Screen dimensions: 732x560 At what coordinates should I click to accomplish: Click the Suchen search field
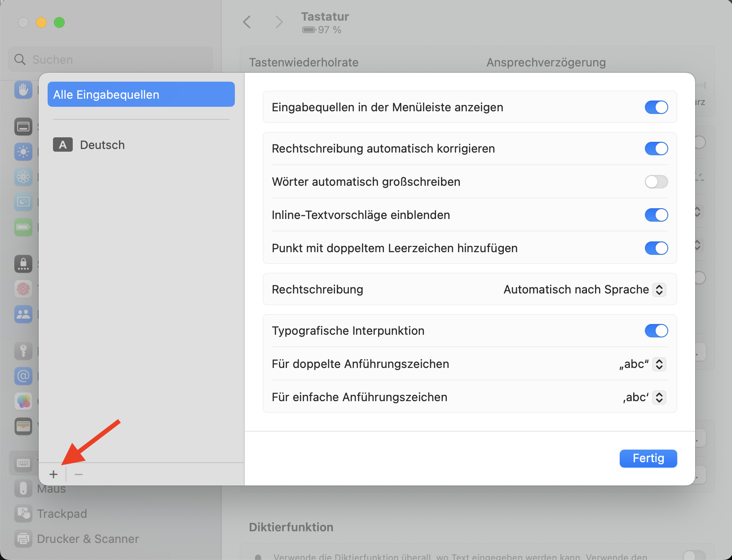click(x=117, y=60)
